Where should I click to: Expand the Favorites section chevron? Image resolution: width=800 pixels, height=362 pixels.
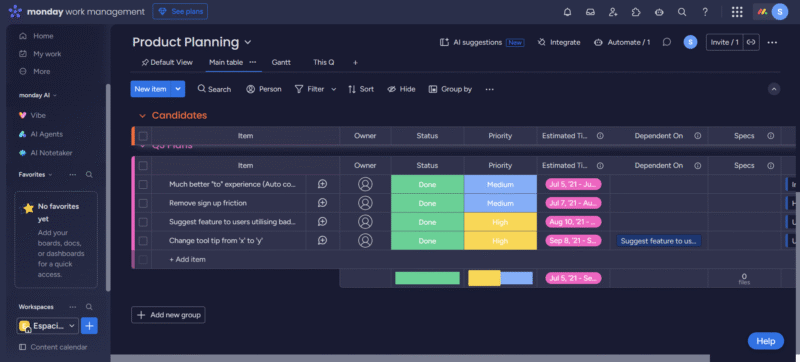point(50,174)
